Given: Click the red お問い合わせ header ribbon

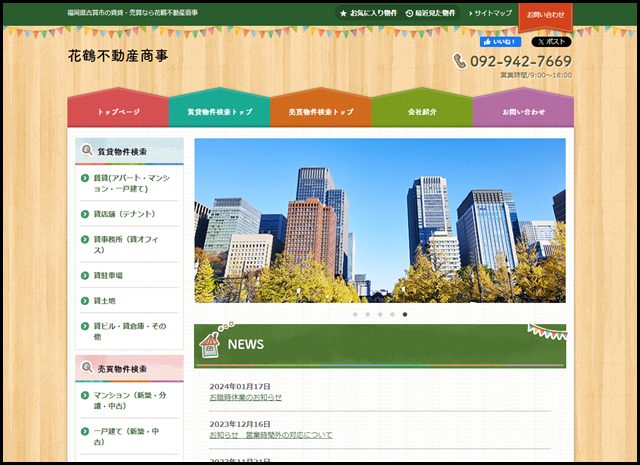Looking at the screenshot, I should tap(545, 16).
